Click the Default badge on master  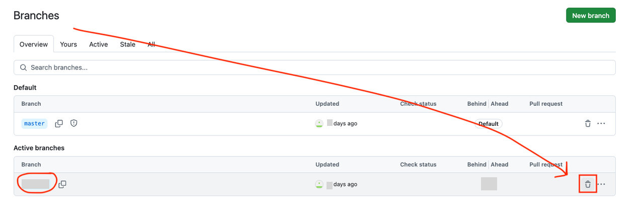488,124
